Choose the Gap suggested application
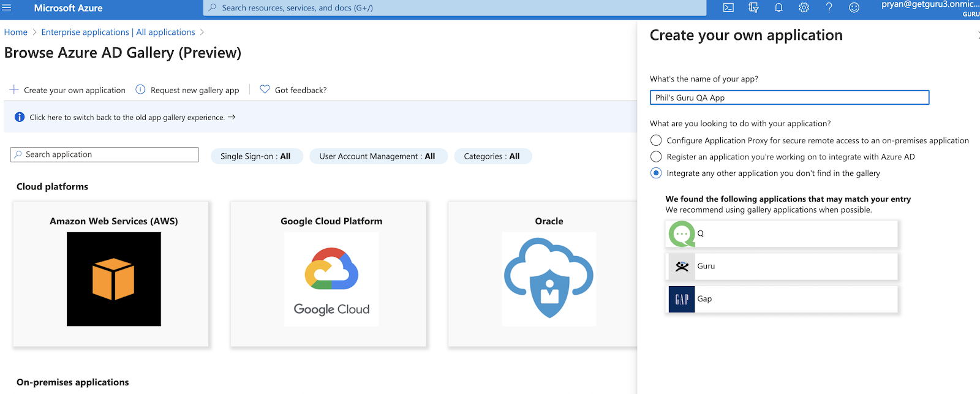The height and width of the screenshot is (394, 980). [x=782, y=299]
